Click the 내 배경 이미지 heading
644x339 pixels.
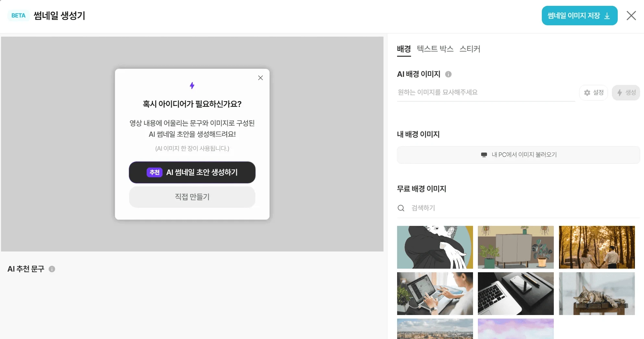tap(419, 134)
